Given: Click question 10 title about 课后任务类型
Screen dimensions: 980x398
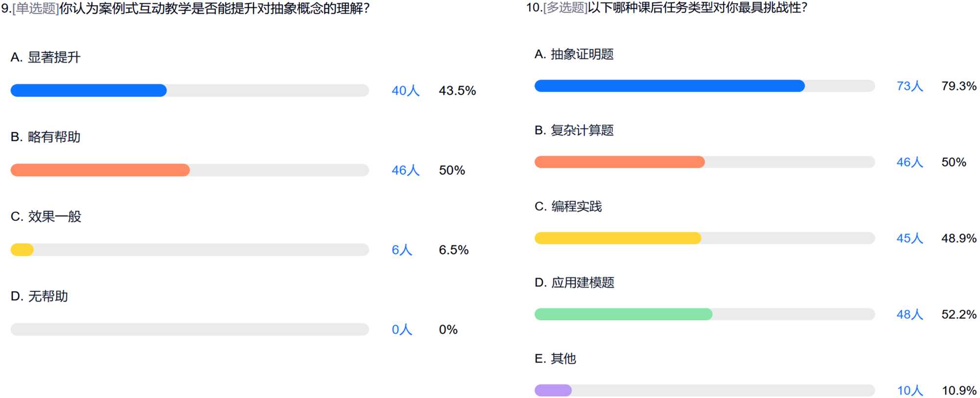Looking at the screenshot, I should (666, 7).
